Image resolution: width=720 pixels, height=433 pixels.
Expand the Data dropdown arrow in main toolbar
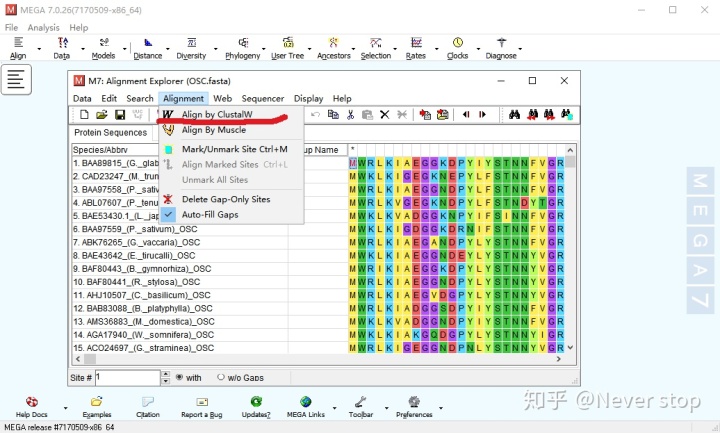point(83,49)
